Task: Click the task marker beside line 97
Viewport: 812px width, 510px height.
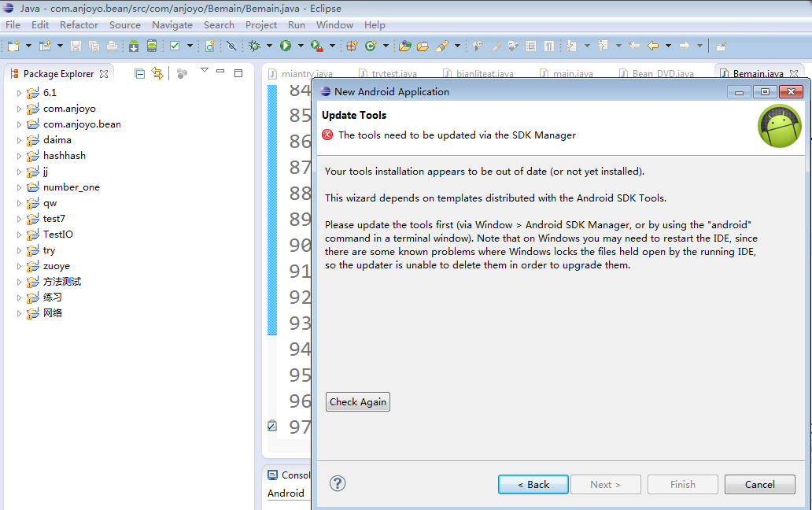Action: coord(272,426)
